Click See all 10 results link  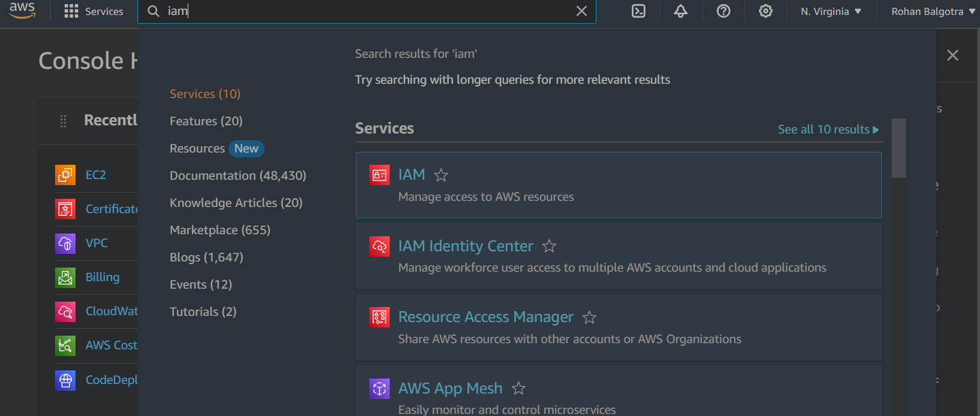tap(828, 129)
